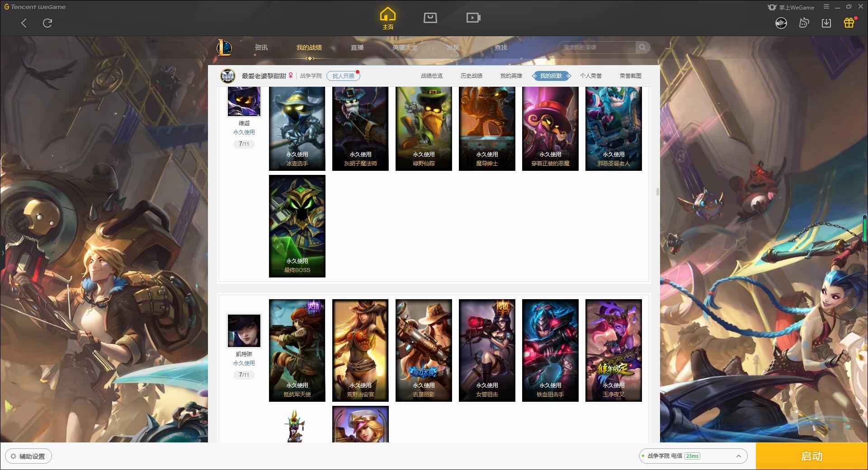
Task: Open the 邪恶圣诞老人 skin thumbnail
Action: 613,129
